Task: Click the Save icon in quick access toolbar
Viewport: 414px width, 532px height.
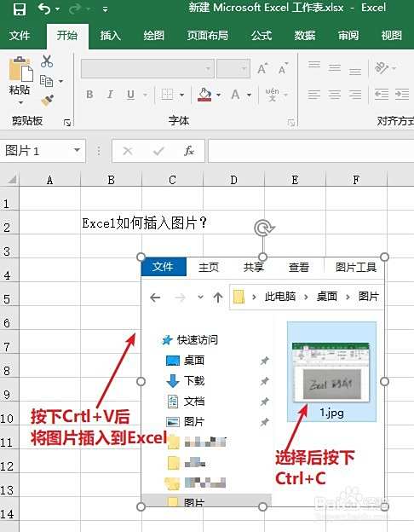Action: point(20,9)
